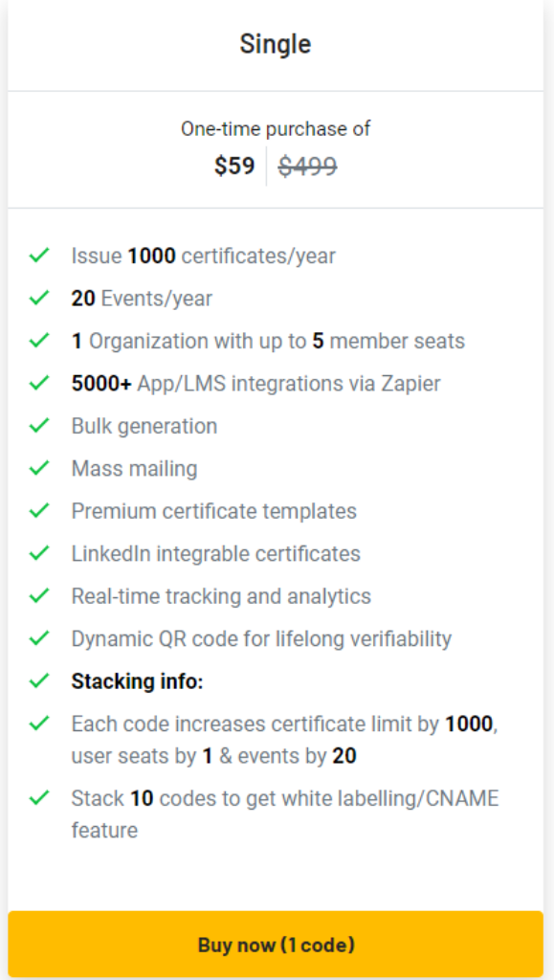The image size is (554, 980).
Task: Click the Buy now (1 code) button
Action: tap(276, 944)
